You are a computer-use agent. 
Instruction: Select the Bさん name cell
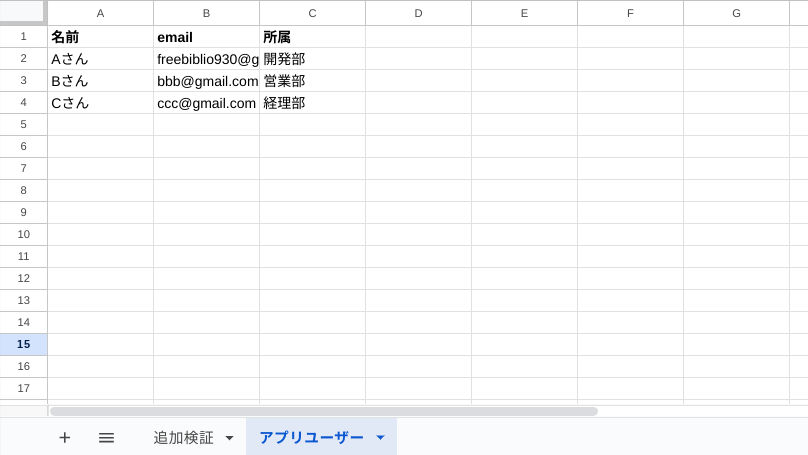(x=100, y=81)
